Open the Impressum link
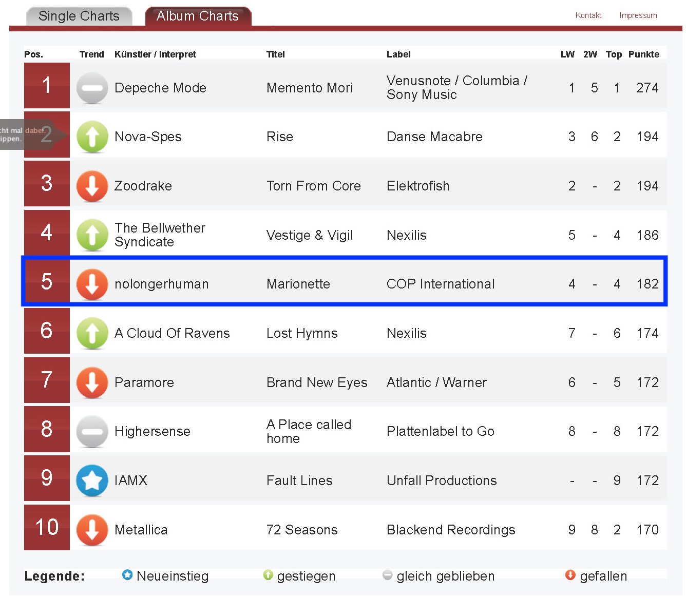Image resolution: width=686 pixels, height=616 pixels. tap(638, 15)
